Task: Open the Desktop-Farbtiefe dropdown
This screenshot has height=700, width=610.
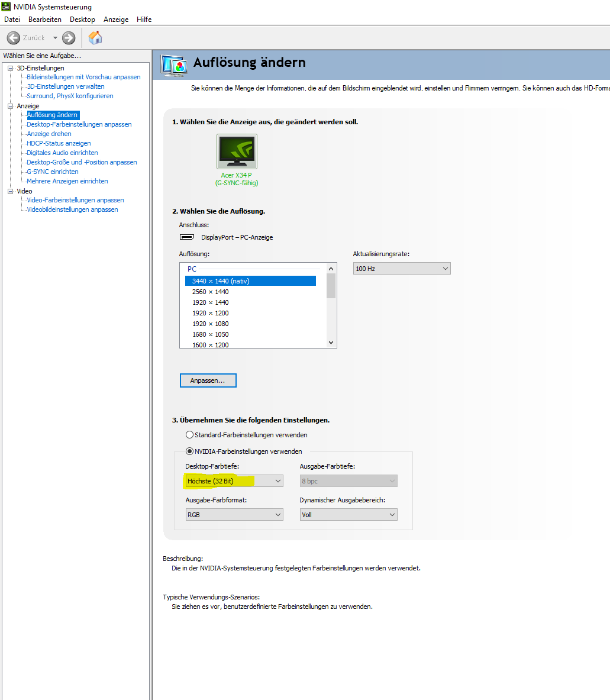Action: (234, 481)
